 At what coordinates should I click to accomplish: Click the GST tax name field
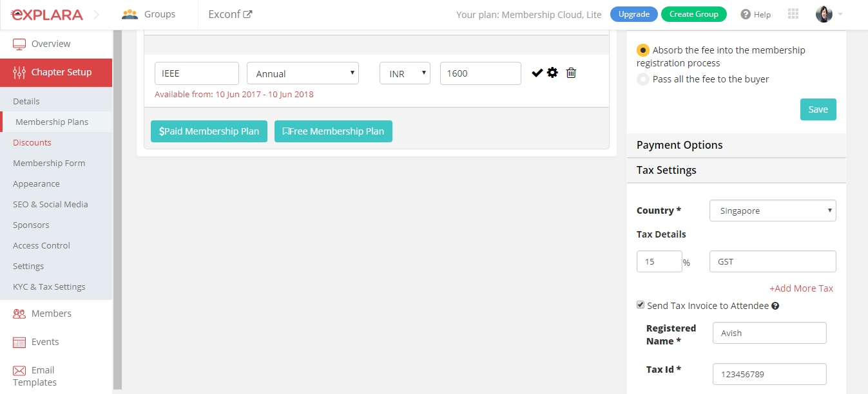pos(773,261)
